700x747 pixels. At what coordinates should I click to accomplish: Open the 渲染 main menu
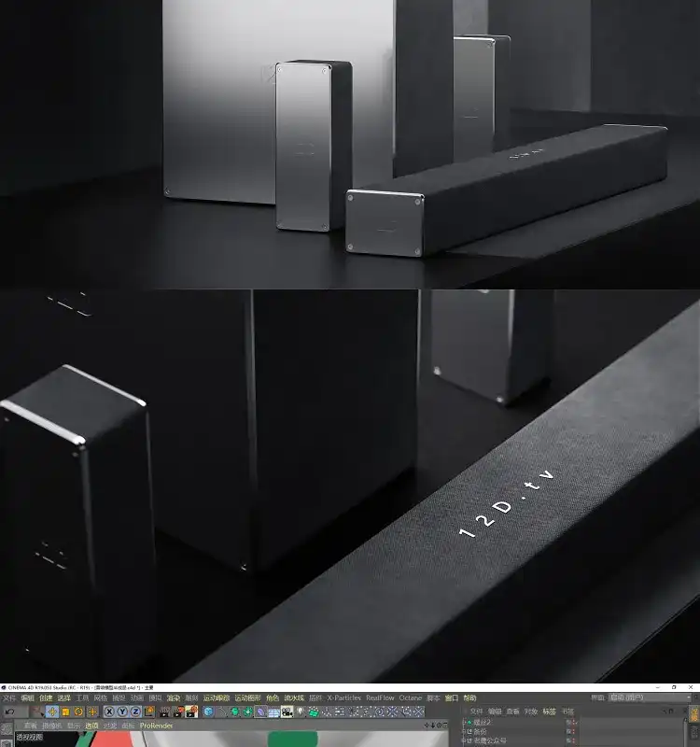(x=174, y=698)
